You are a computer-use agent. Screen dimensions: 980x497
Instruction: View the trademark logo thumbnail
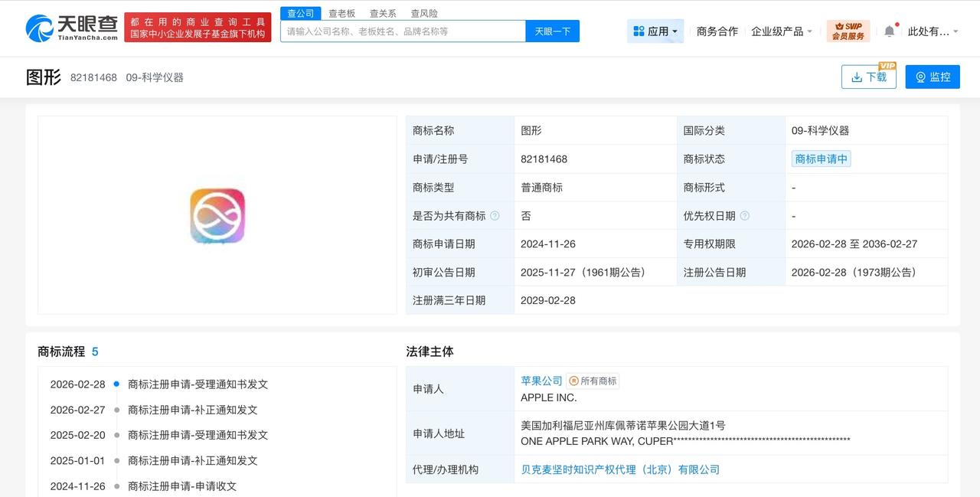tap(217, 215)
